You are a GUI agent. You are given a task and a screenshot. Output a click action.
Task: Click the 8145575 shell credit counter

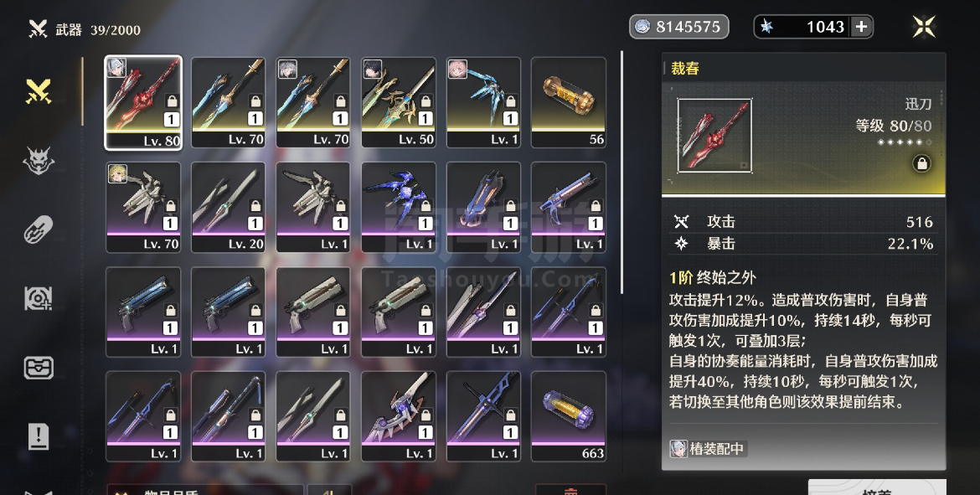(x=678, y=27)
